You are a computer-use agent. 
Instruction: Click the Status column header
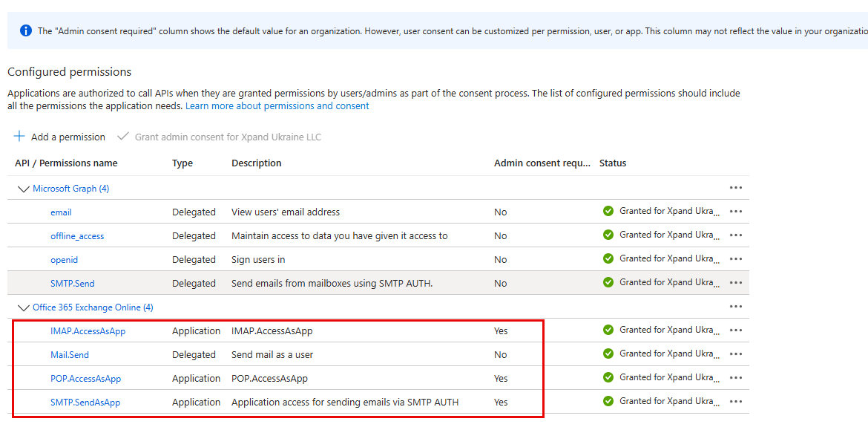click(x=613, y=163)
